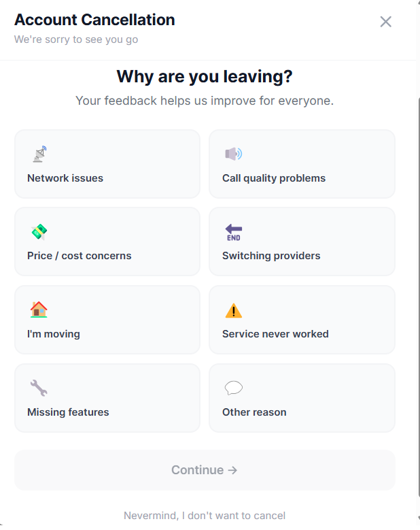Viewport: 420px width, 530px height.
Task: Select the Switching providers label
Action: click(x=271, y=256)
